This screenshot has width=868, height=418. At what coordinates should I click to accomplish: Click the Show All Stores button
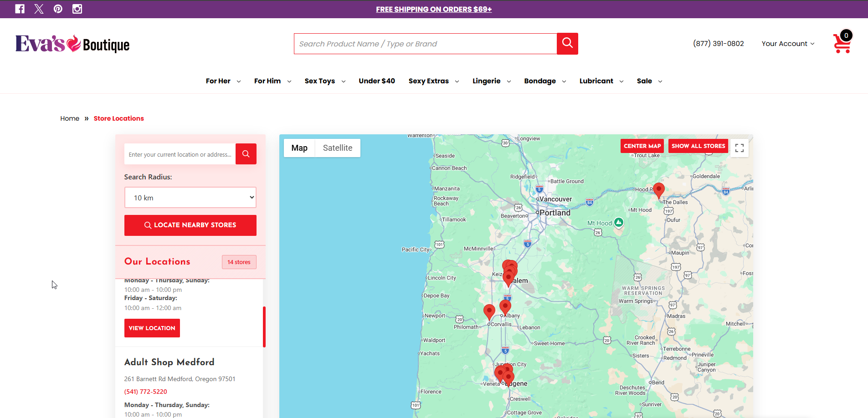(x=698, y=146)
